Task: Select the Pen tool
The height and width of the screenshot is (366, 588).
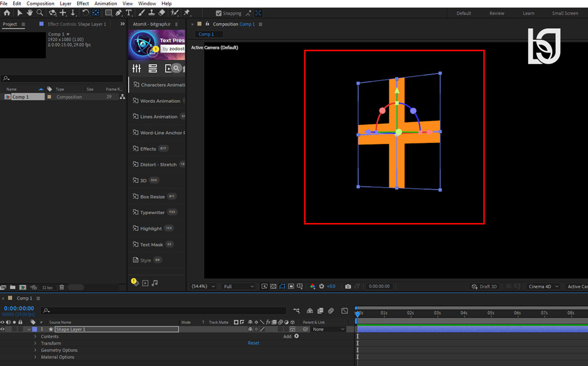Action: click(119, 13)
